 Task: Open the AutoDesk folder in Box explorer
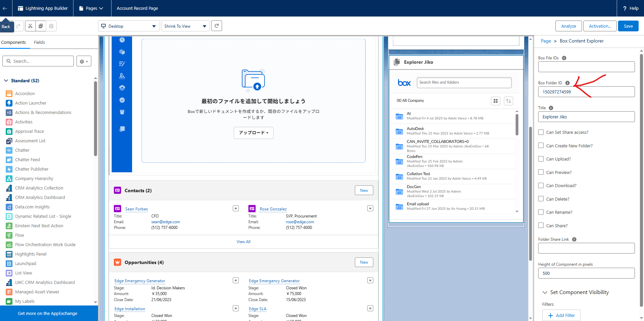pyautogui.click(x=415, y=128)
